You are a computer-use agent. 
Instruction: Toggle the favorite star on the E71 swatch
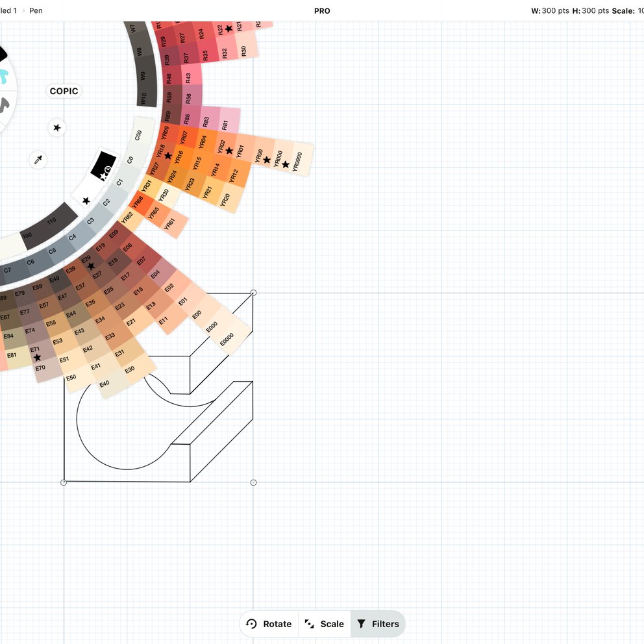click(x=37, y=357)
